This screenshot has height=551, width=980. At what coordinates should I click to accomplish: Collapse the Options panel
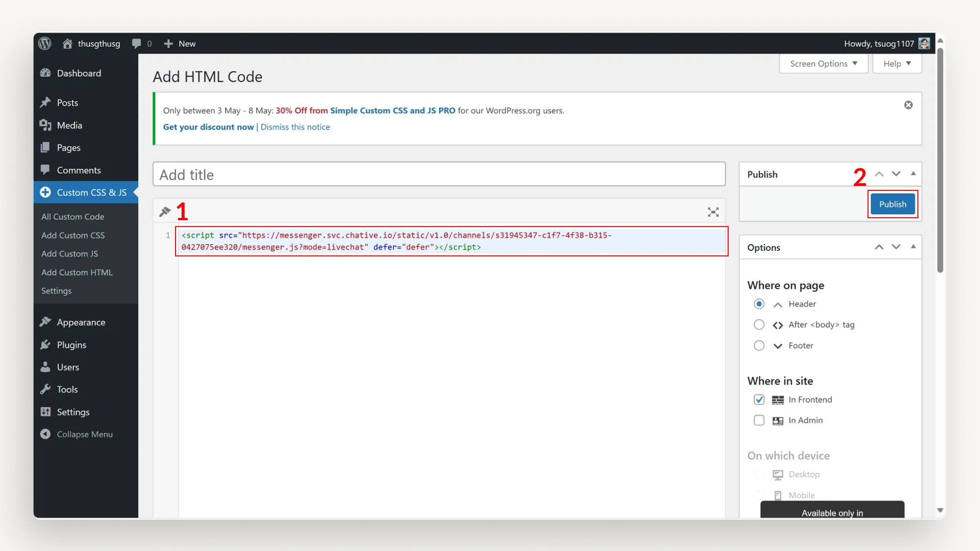click(913, 247)
